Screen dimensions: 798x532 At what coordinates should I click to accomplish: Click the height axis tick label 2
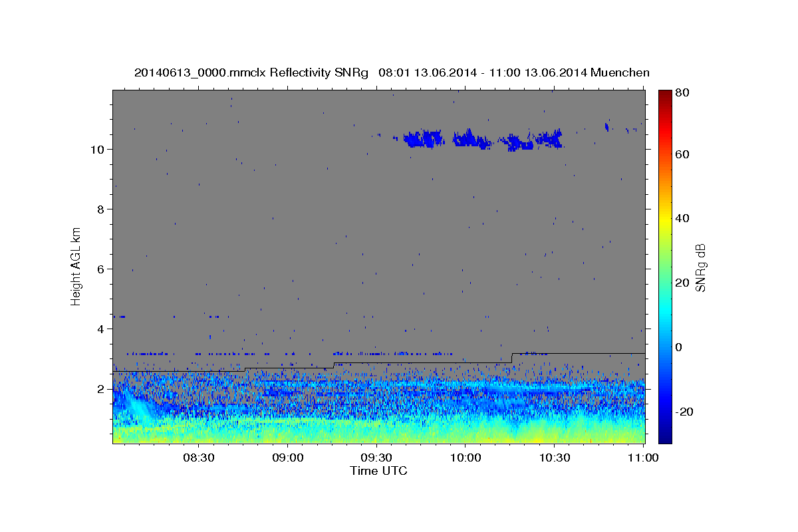pos(100,389)
